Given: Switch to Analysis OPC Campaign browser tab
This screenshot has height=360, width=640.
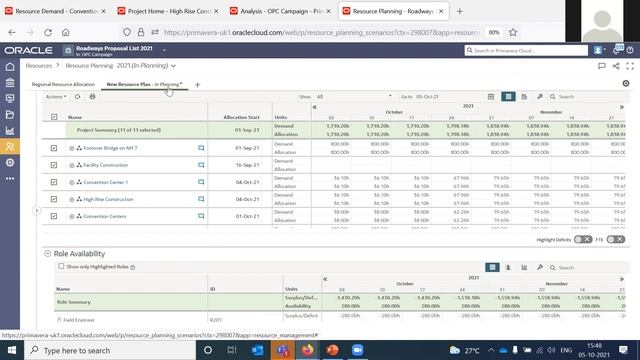Looking at the screenshot, I should click(x=280, y=11).
